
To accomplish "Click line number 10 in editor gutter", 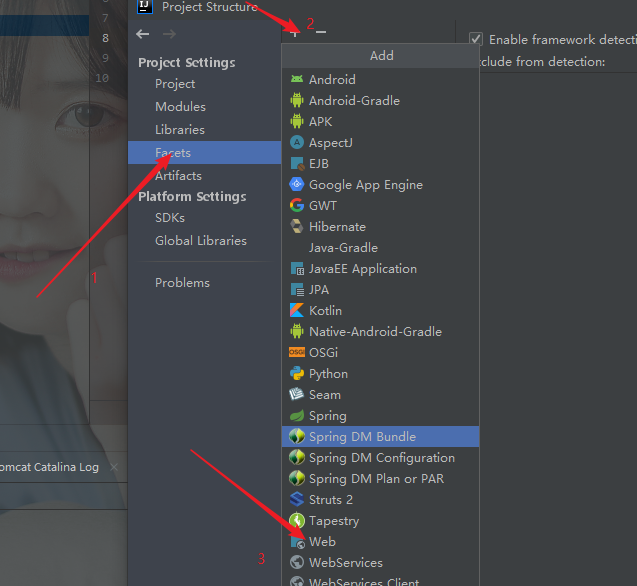I will coord(102,78).
